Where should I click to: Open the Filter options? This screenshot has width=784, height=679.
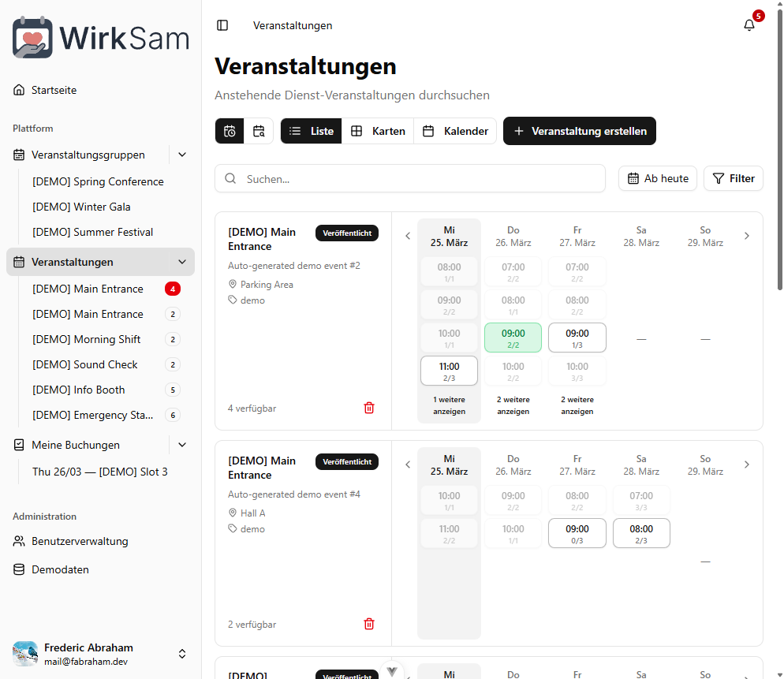(x=734, y=178)
